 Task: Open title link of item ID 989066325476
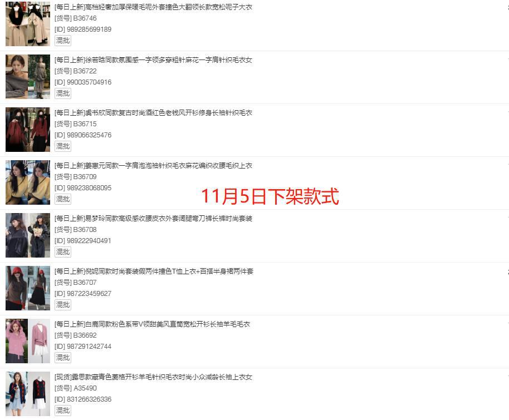tap(153, 113)
